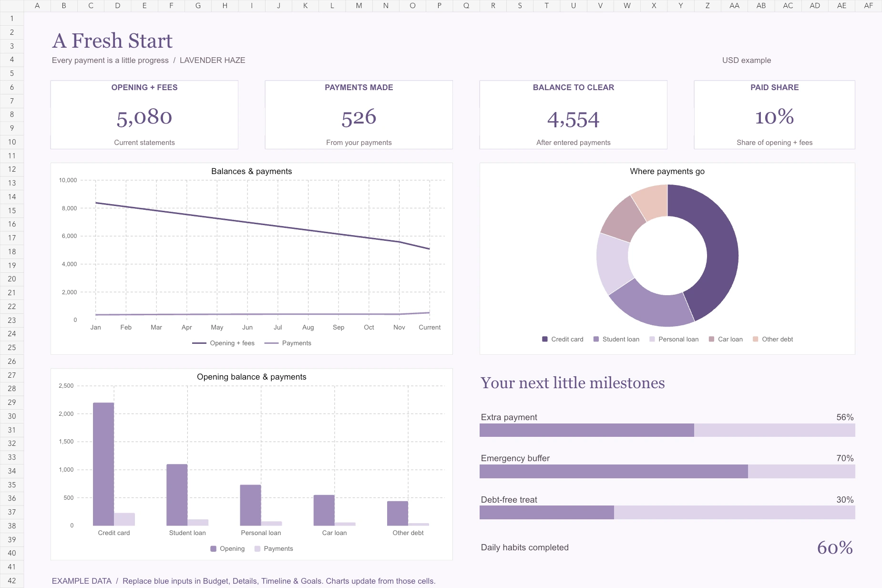Click 'Opening balance & payments' chart title
This screenshot has width=882, height=588.
pos(252,377)
